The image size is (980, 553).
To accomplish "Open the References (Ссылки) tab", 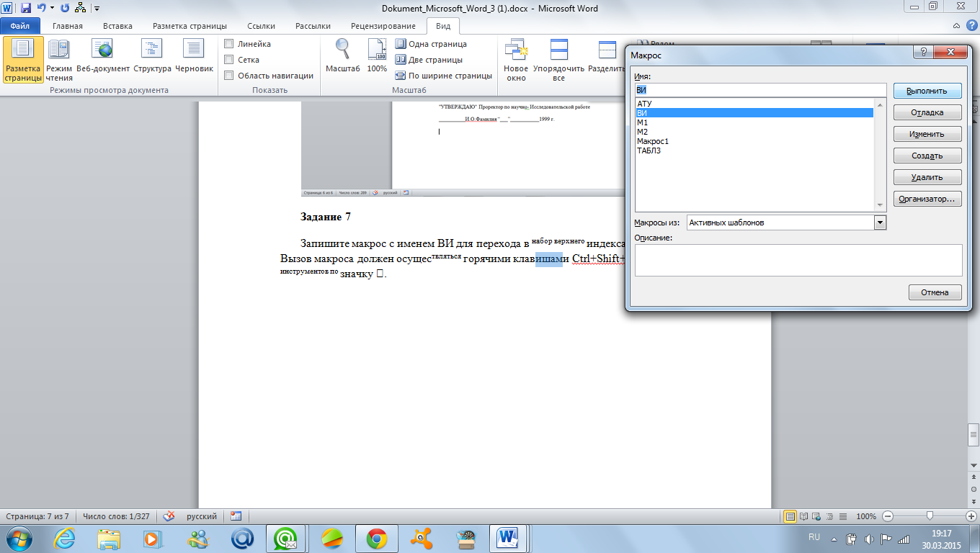I will (x=262, y=26).
